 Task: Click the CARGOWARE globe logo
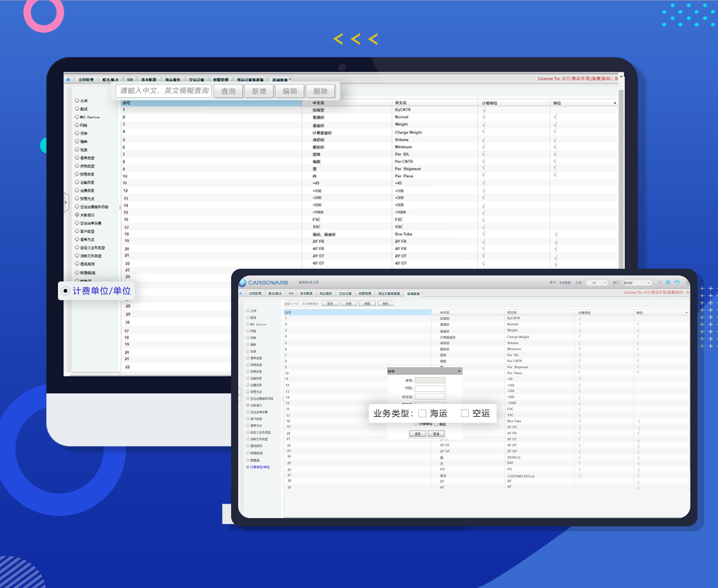click(x=242, y=283)
